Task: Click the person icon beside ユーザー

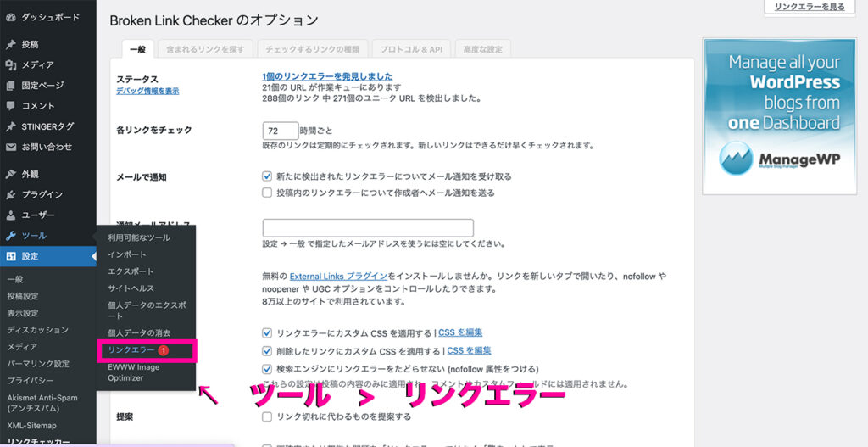Action: click(x=10, y=215)
